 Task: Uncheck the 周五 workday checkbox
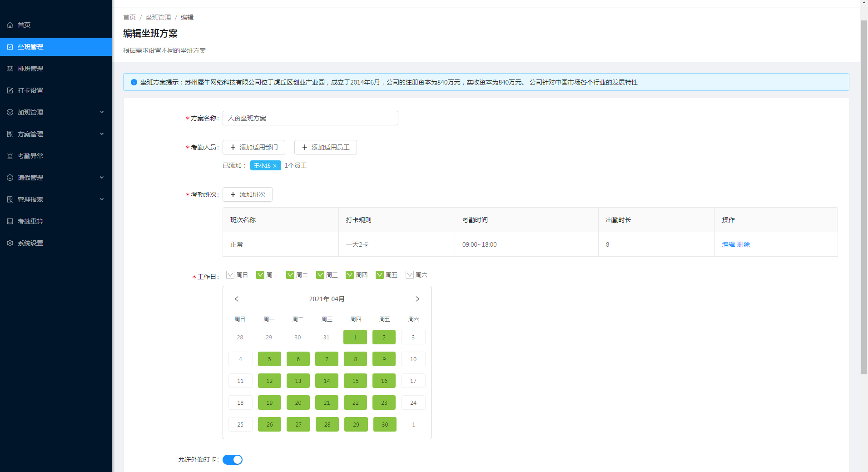pyautogui.click(x=380, y=275)
